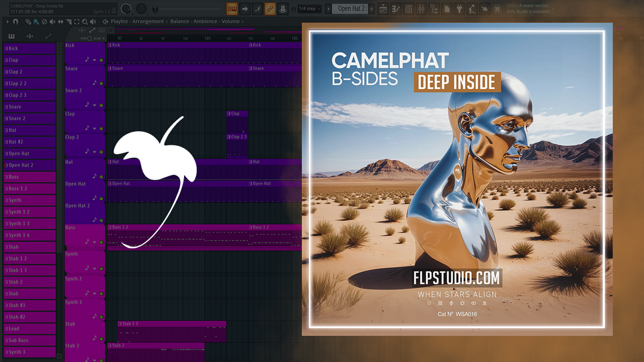Open the Playlist panel icon

tap(384, 9)
